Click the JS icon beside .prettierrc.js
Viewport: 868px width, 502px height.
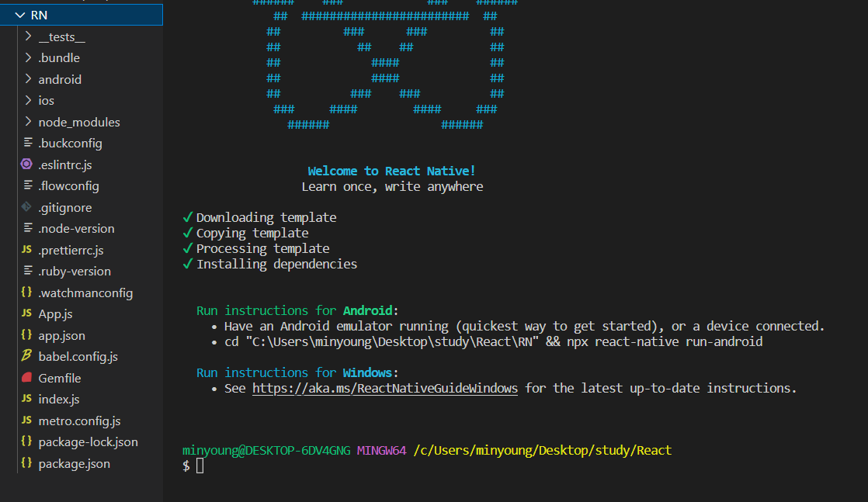[26, 250]
